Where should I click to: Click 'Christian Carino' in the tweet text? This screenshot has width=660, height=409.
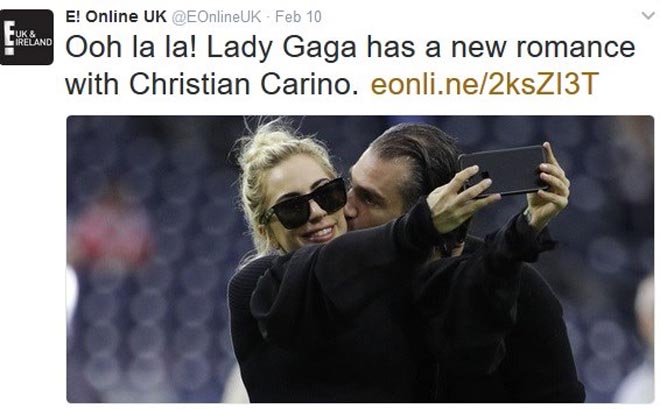pyautogui.click(x=243, y=84)
